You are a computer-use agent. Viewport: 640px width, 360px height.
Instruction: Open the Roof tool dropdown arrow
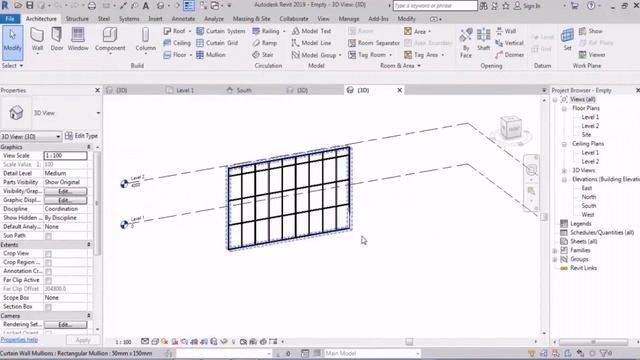click(190, 31)
